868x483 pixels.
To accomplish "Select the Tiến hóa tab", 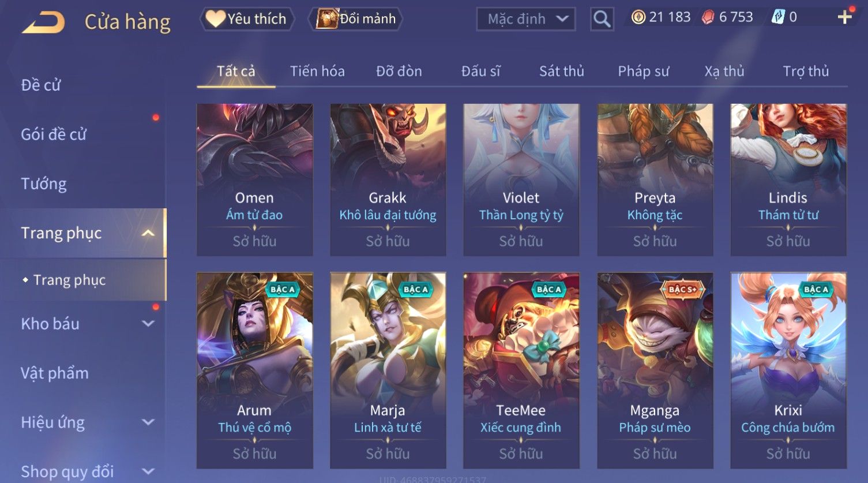I will click(x=317, y=71).
